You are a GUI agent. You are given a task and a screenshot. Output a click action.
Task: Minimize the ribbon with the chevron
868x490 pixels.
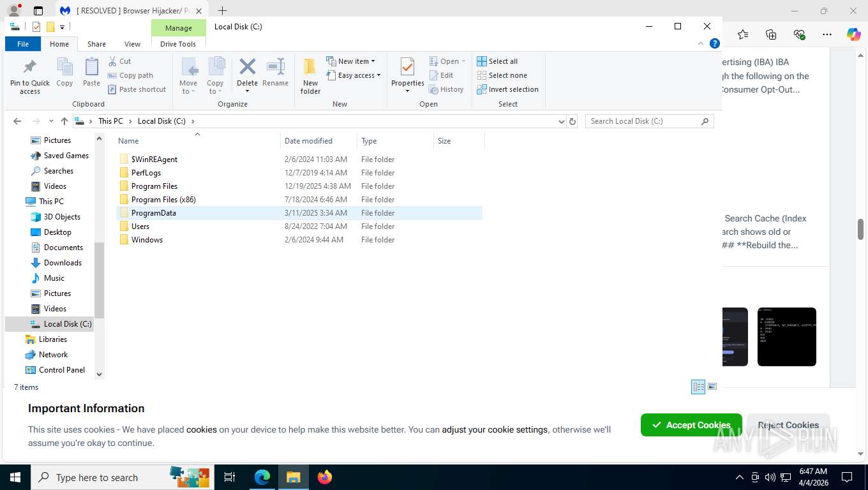point(701,44)
